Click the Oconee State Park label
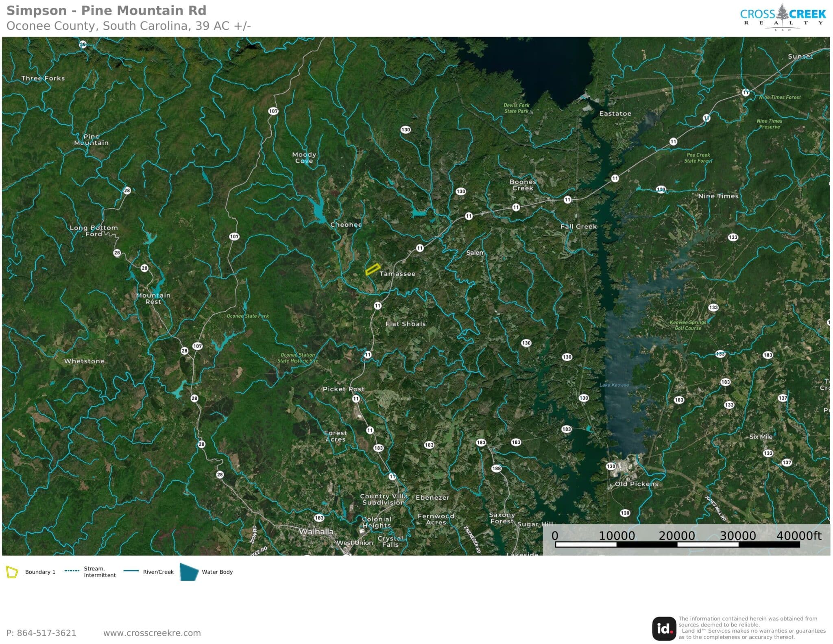This screenshot has height=644, width=833. click(248, 316)
